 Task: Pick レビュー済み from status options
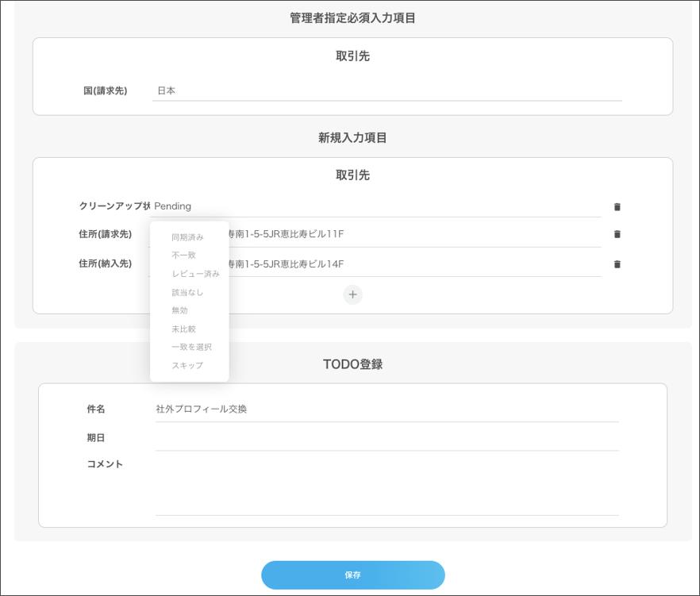(x=195, y=274)
